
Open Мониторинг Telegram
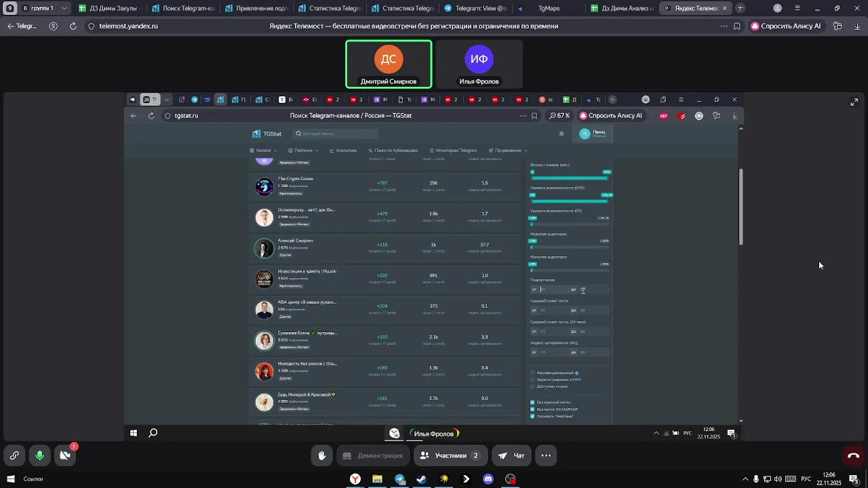coord(453,150)
